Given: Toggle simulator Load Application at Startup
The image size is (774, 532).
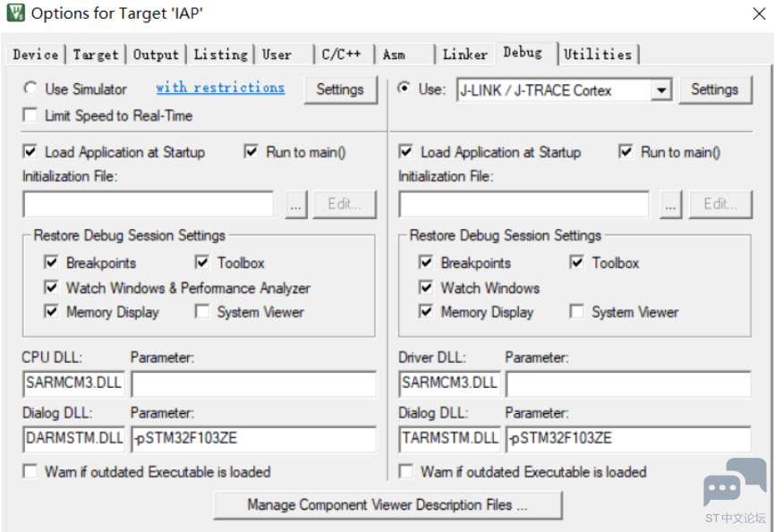Looking at the screenshot, I should (30, 151).
